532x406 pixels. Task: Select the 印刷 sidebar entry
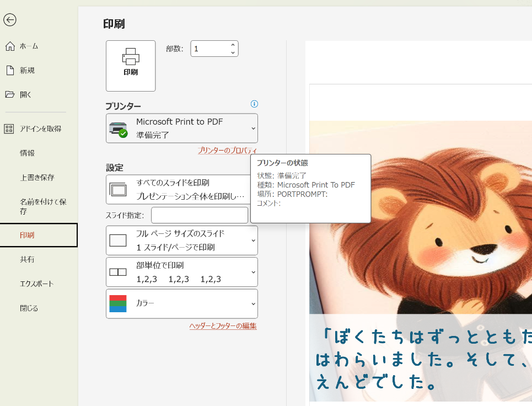pyautogui.click(x=39, y=235)
